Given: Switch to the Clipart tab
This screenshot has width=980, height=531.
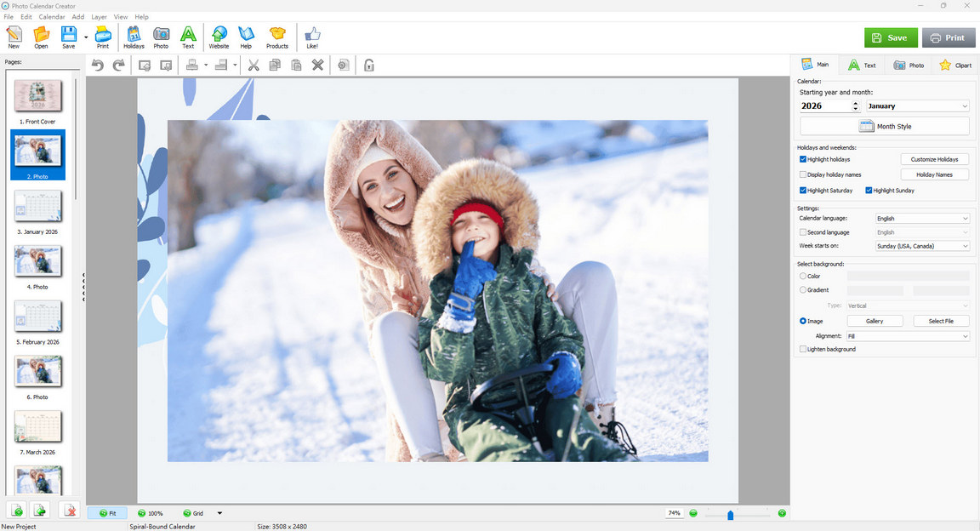Looking at the screenshot, I should [x=955, y=65].
